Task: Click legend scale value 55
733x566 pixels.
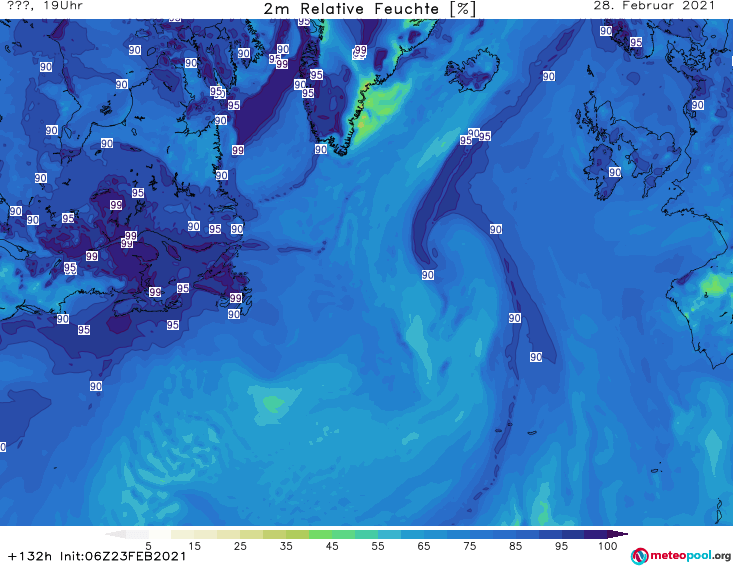Action: [377, 546]
